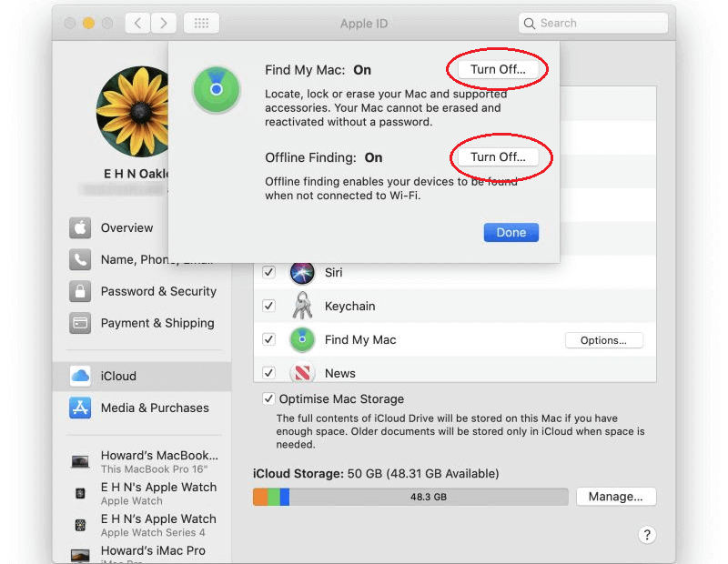Click the Search field
Screen dimensions: 728x564
(x=592, y=23)
